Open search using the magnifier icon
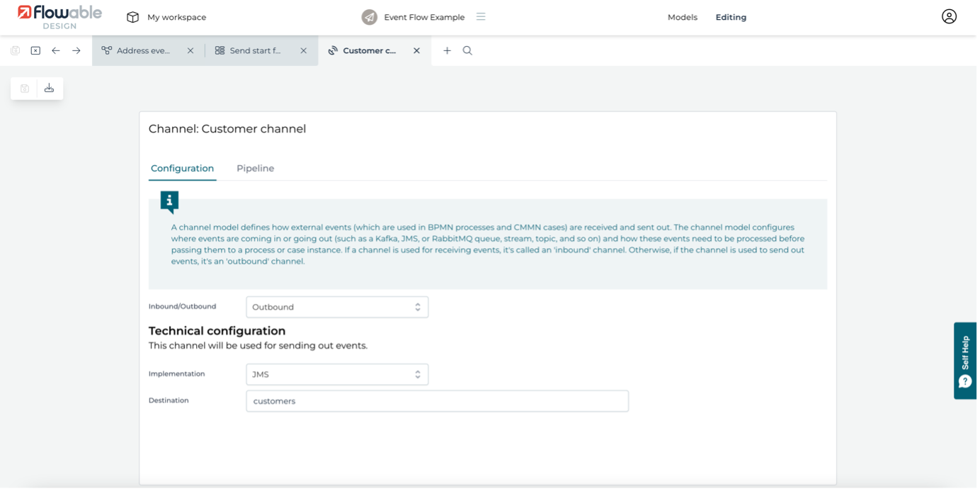The width and height of the screenshot is (980, 491). pos(467,51)
